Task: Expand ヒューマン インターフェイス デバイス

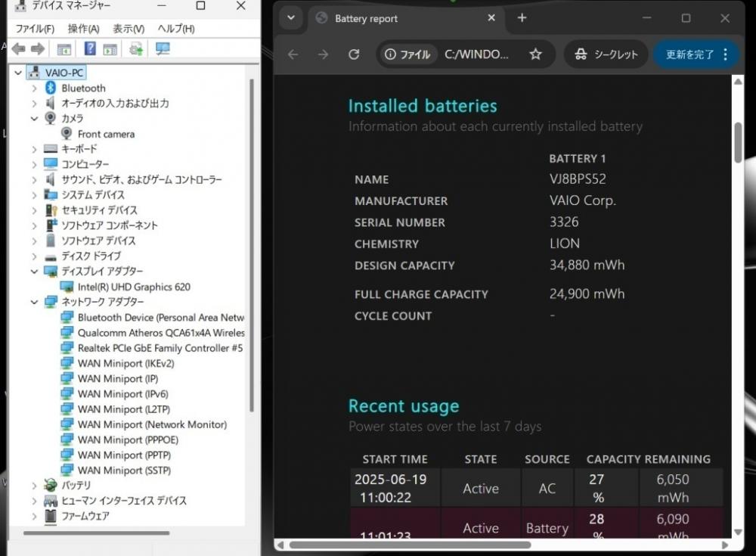Action: click(34, 501)
